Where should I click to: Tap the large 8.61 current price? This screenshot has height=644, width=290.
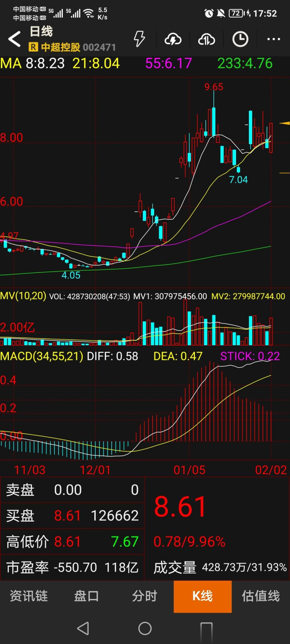tap(180, 506)
